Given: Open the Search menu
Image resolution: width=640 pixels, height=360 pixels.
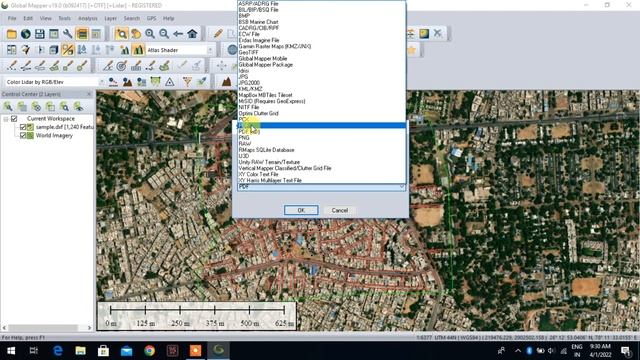Looking at the screenshot, I should pos(131,18).
